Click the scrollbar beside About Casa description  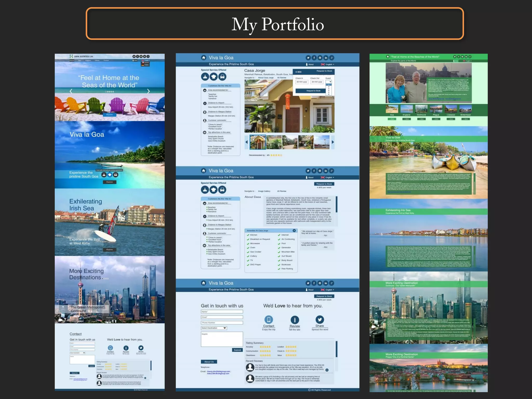(x=336, y=204)
